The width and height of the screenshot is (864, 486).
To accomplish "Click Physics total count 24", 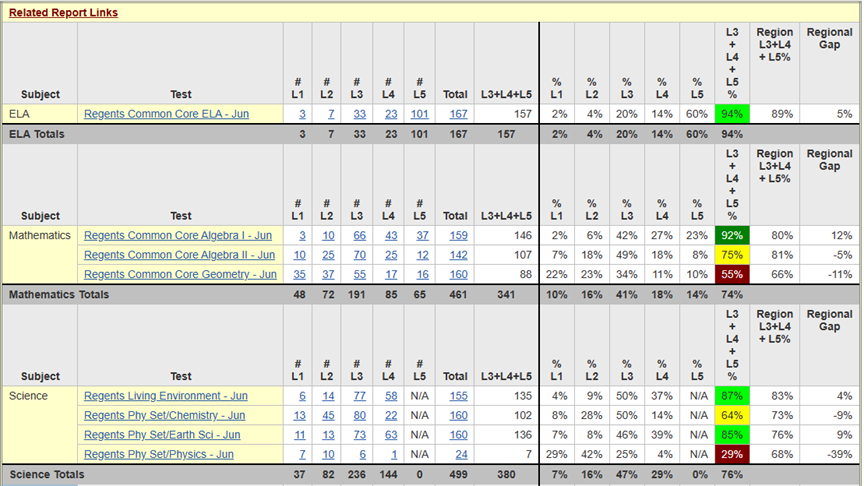I will [461, 454].
